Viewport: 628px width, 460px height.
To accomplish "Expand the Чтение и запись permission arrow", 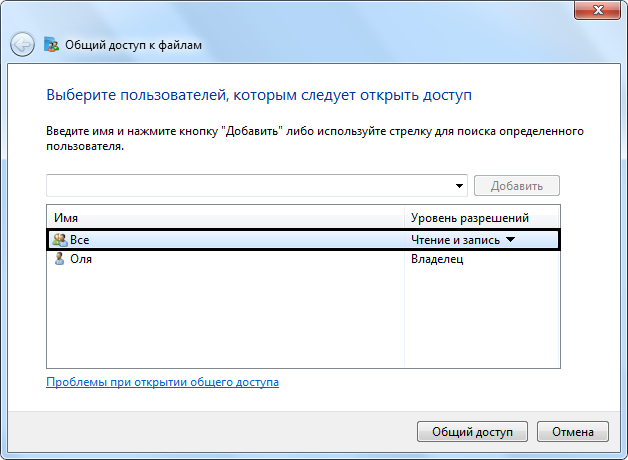I will point(509,240).
